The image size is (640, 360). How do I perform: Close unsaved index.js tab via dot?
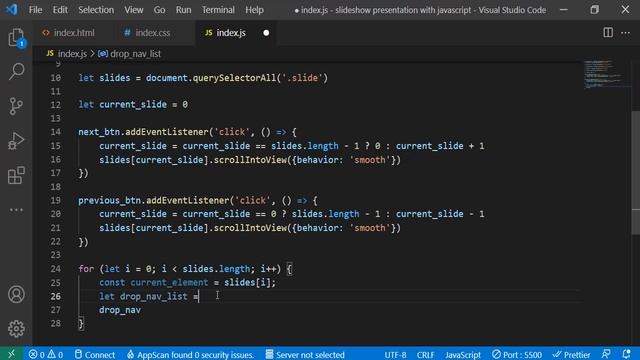[x=266, y=33]
